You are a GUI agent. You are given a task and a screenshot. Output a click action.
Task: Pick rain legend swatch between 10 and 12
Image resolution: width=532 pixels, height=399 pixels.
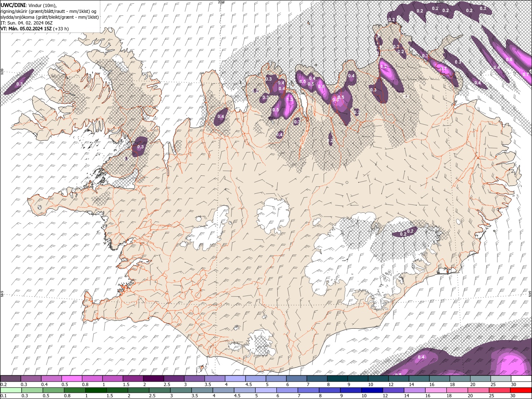click(371, 390)
